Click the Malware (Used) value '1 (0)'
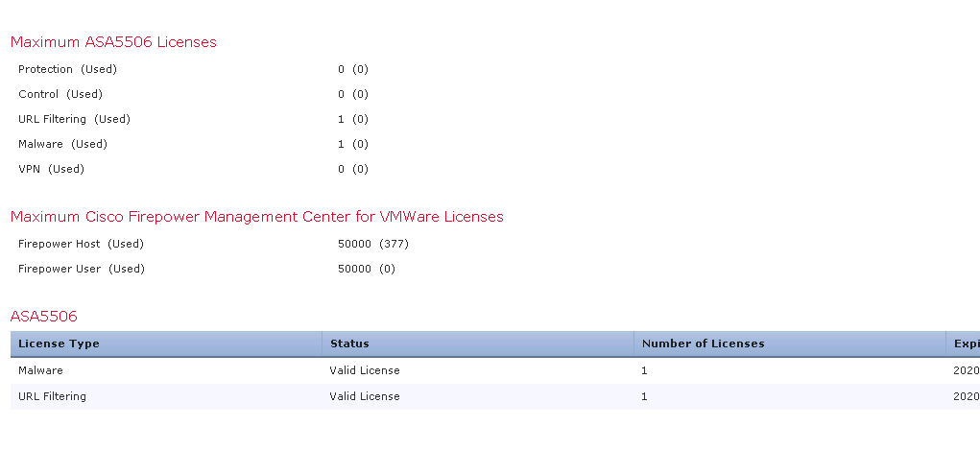 [353, 144]
